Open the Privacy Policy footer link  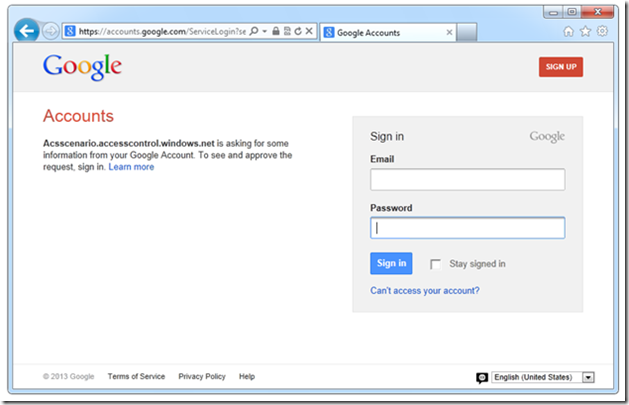[202, 377]
